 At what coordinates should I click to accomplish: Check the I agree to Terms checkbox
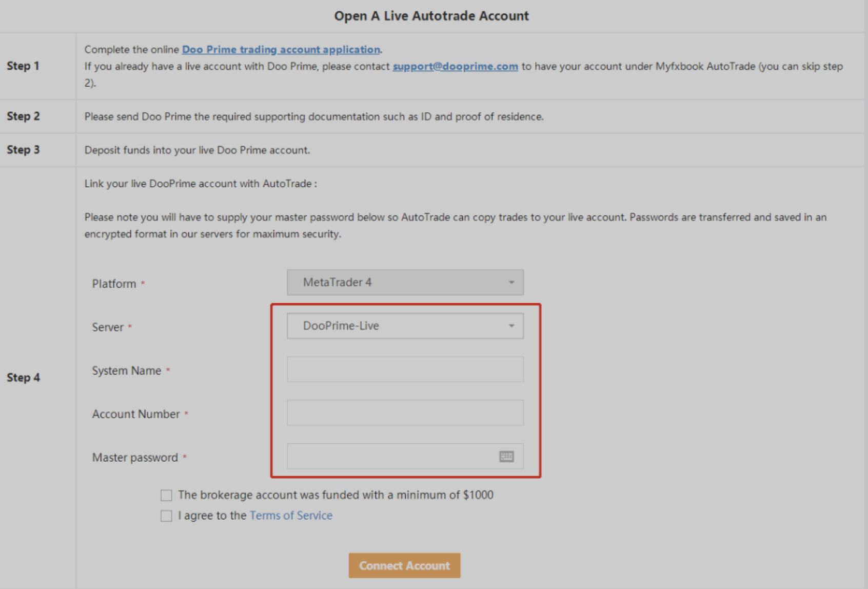pos(166,516)
